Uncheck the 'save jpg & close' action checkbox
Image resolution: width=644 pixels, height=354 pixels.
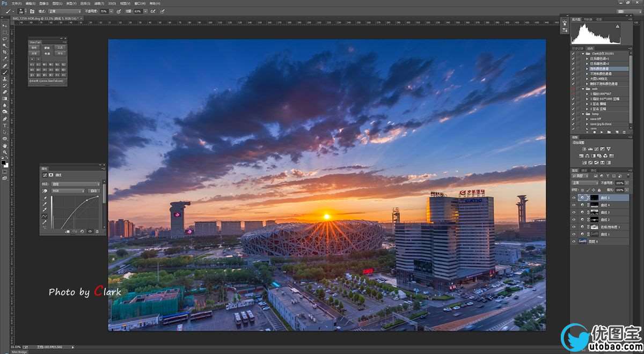(x=573, y=124)
